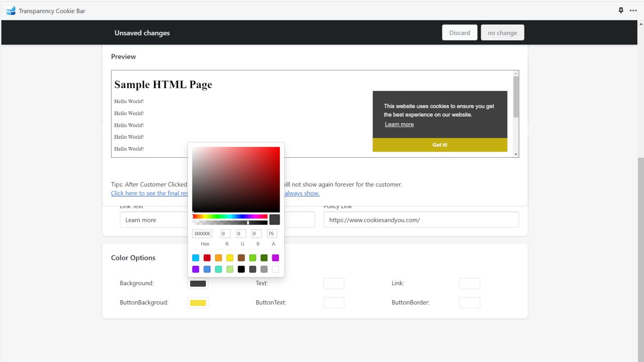Select the violet preset swatch
This screenshot has height=362, width=644.
[x=196, y=269]
